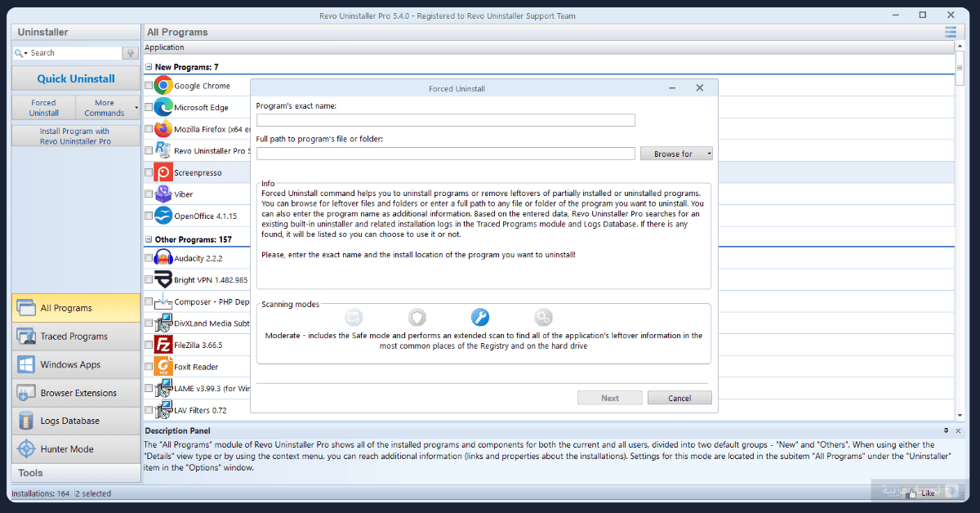Click the Audacity 2.2.2 headphone icon
This screenshot has height=513, width=980.
click(x=163, y=258)
